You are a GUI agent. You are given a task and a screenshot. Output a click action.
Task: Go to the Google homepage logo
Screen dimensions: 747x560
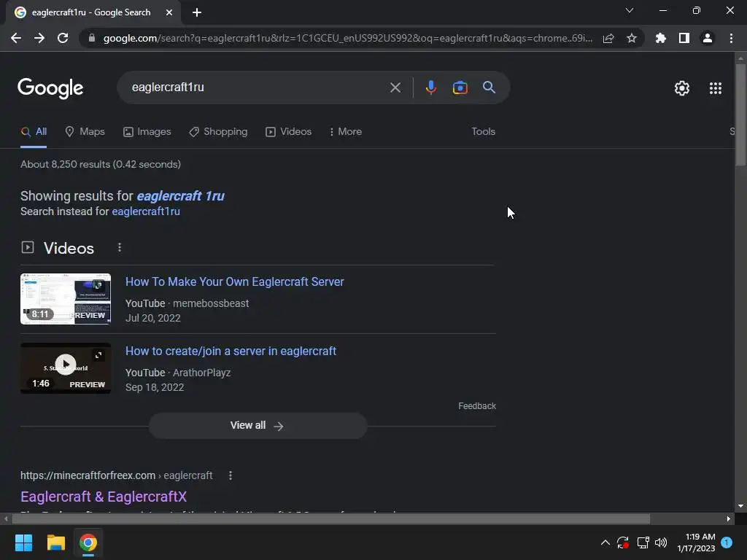pyautogui.click(x=50, y=88)
